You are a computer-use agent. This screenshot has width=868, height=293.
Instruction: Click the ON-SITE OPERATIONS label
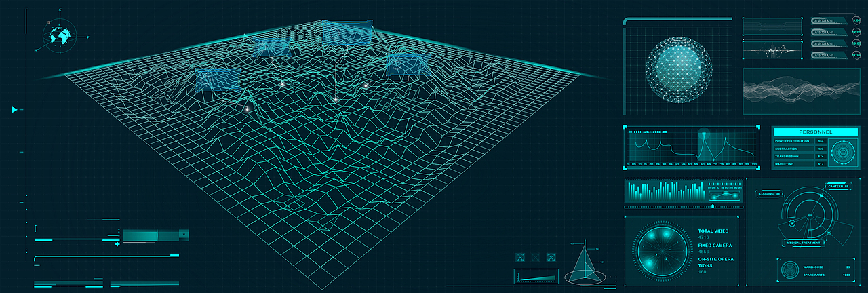(715, 263)
